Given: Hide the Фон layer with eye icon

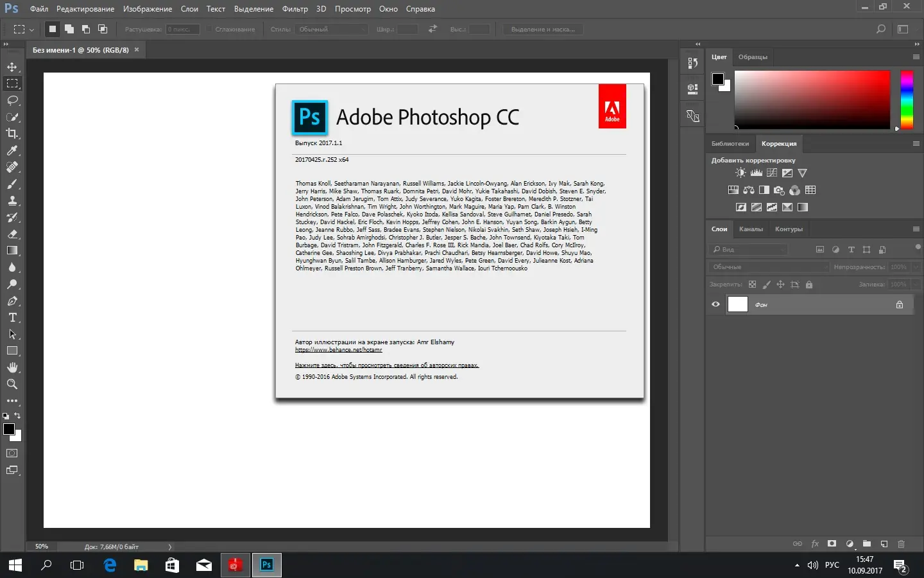Looking at the screenshot, I should pos(716,304).
